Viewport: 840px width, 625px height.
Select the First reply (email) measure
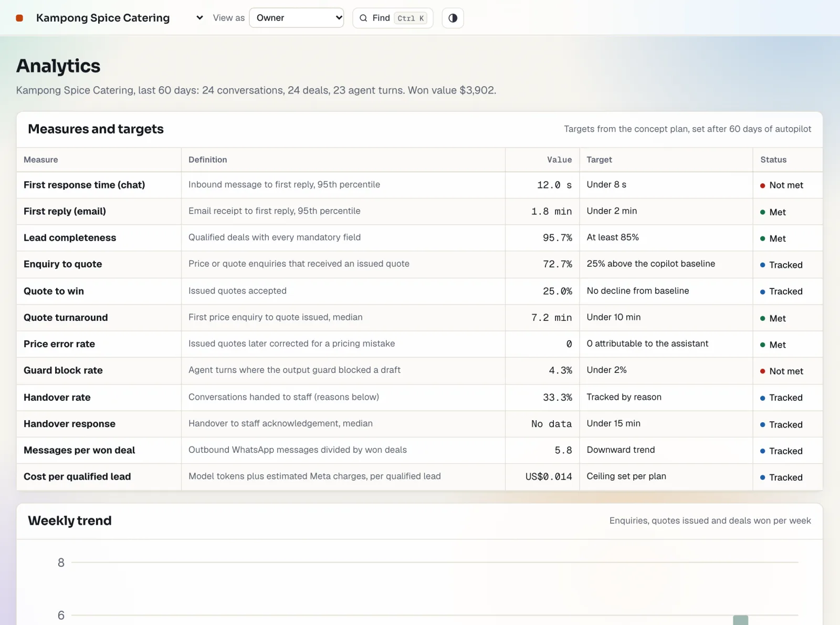point(65,211)
